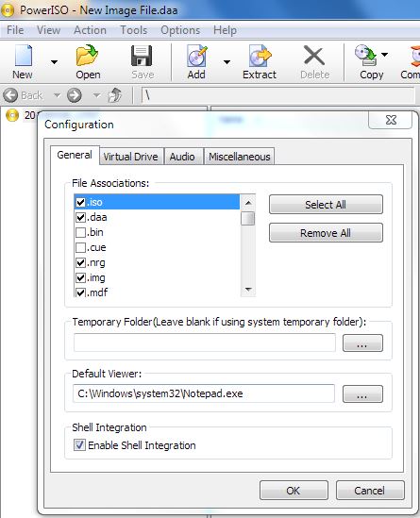Open the View menu
The width and height of the screenshot is (420, 518).
click(48, 30)
